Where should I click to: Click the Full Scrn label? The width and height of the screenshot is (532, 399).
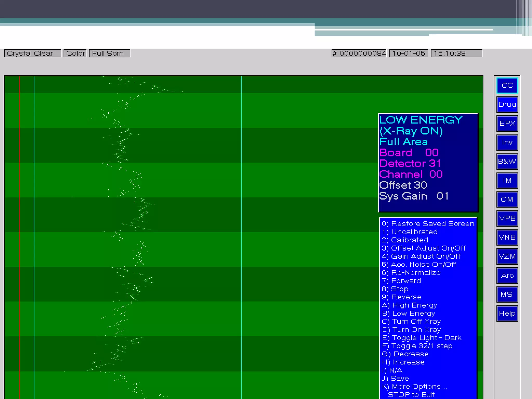point(109,53)
